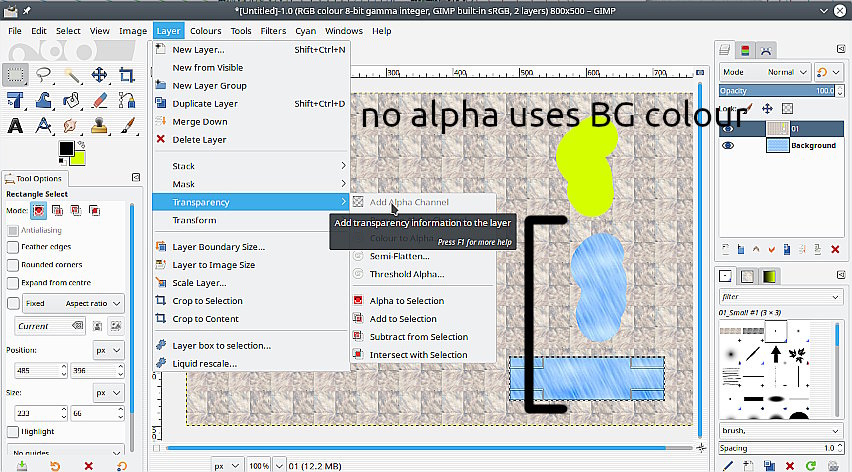Click Add Alpha Channel menu item

424,202
